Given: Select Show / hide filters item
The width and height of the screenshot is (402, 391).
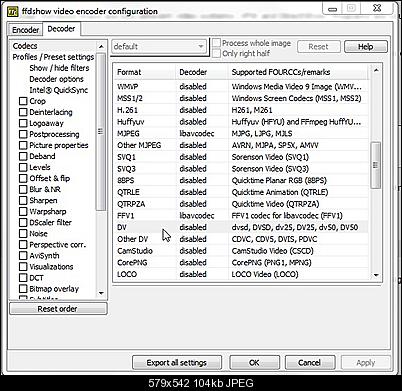Looking at the screenshot, I should coord(59,68).
